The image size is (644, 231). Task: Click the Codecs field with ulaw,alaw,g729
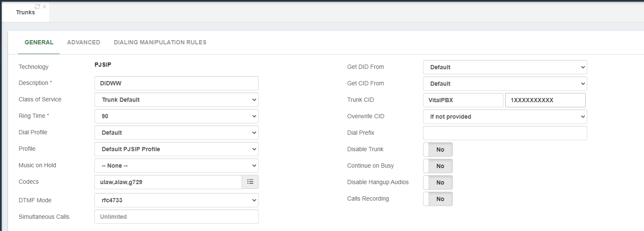coord(168,182)
